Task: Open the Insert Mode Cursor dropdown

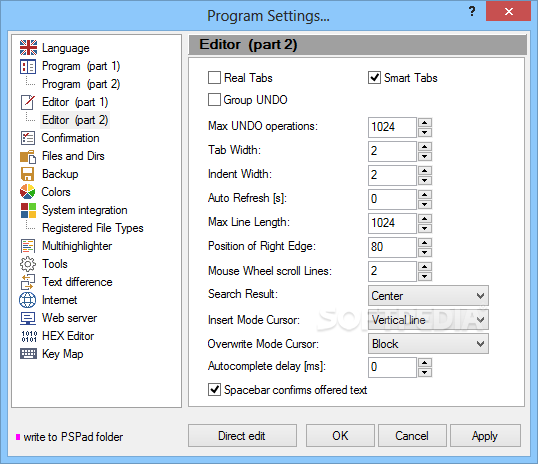Action: [x=428, y=320]
